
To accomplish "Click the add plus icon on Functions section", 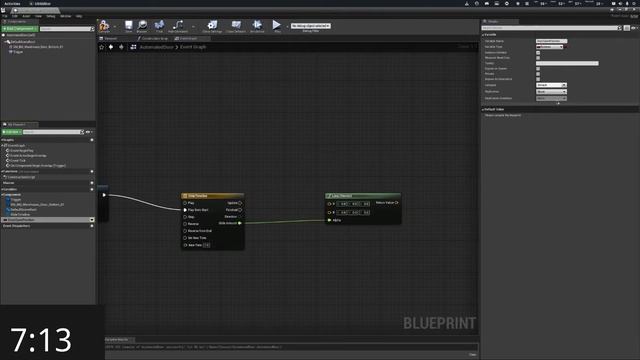I will click(x=92, y=171).
